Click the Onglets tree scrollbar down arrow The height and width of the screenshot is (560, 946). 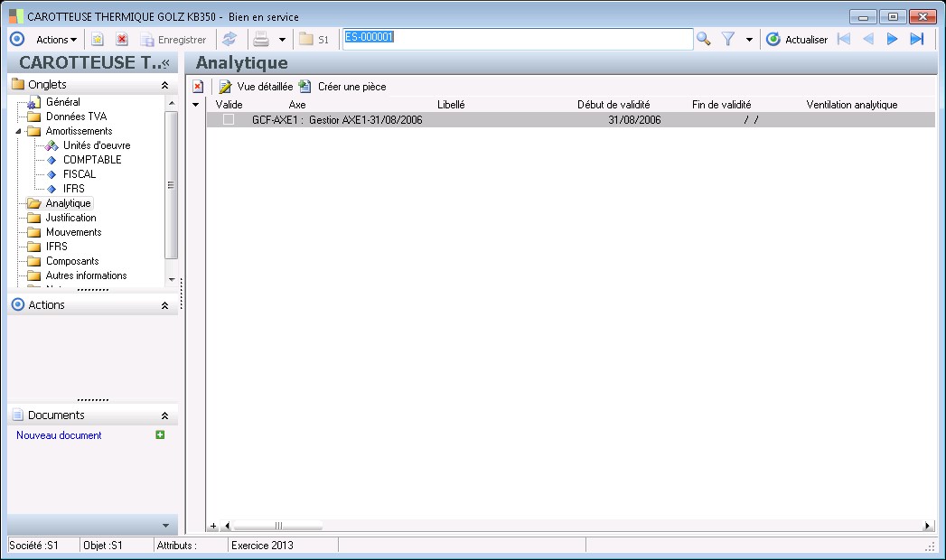click(x=172, y=279)
